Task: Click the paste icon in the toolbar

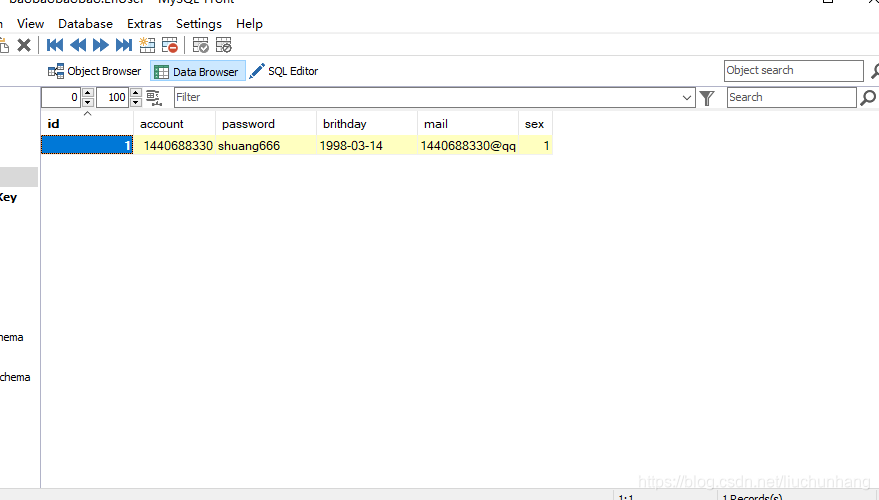Action: (4, 45)
